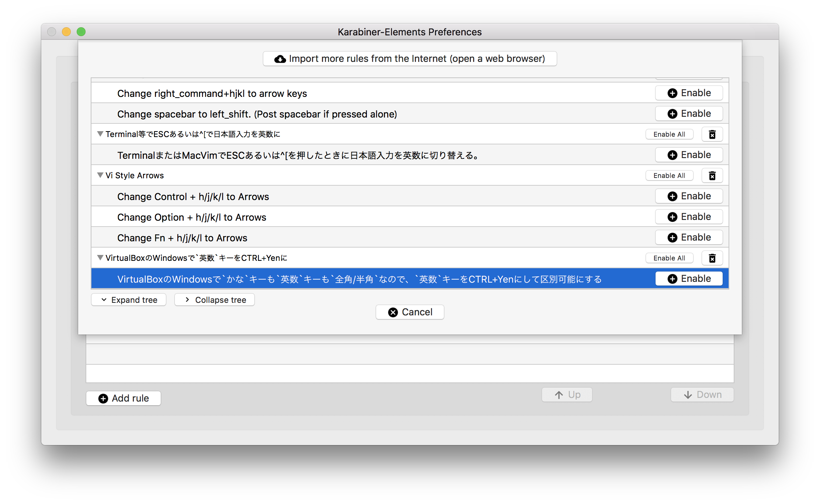
Task: Select 'Vi Style Arrows' group title
Action: tap(135, 175)
